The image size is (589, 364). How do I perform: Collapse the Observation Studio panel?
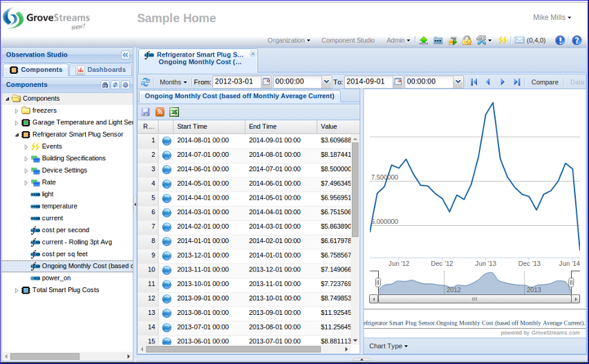[x=125, y=55]
